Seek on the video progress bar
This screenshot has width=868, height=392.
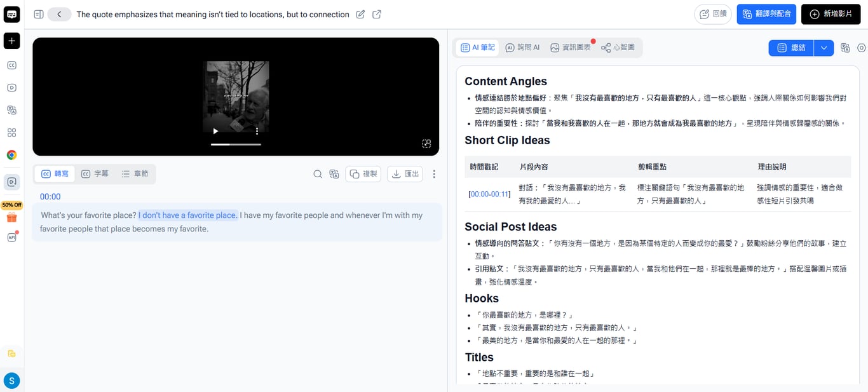pos(236,144)
